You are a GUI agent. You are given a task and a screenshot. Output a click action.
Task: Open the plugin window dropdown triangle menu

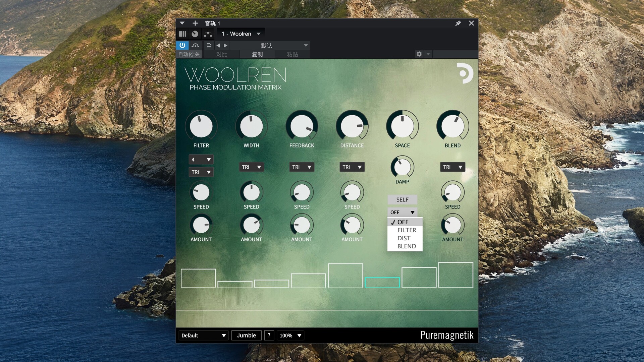[x=182, y=23]
